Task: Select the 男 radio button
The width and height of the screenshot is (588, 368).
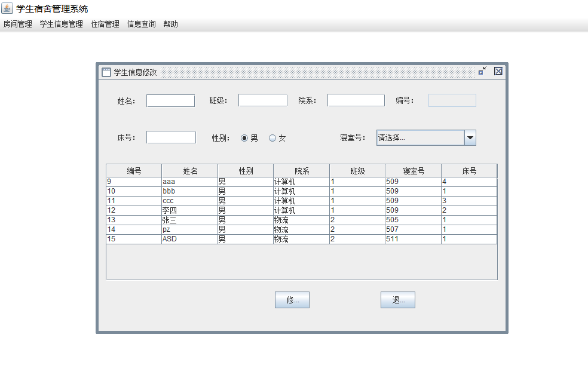Action: pyautogui.click(x=244, y=138)
